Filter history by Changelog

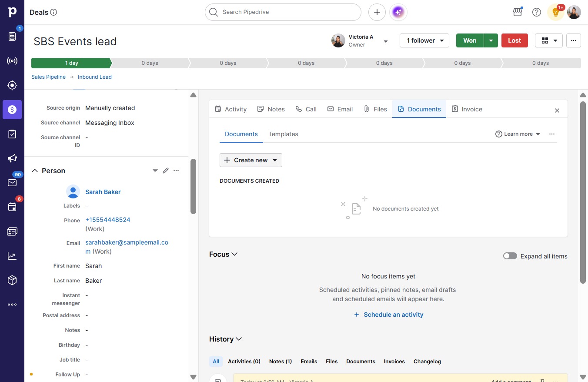[x=427, y=362]
